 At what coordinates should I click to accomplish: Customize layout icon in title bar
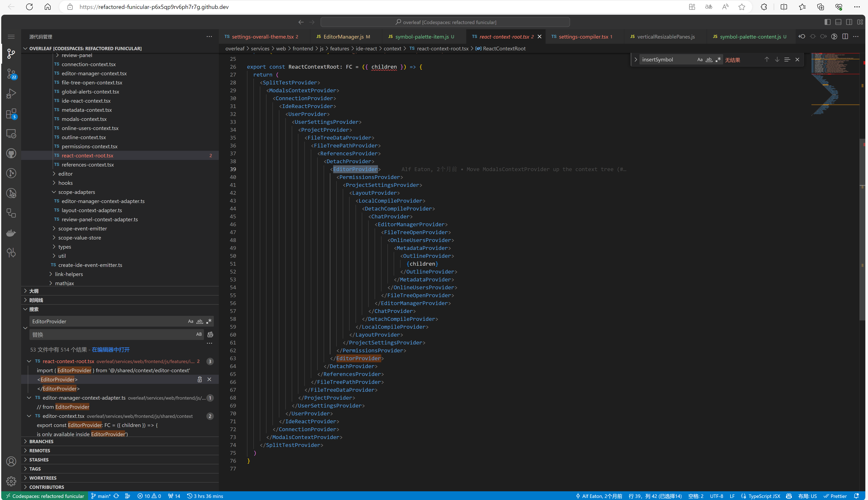(860, 22)
